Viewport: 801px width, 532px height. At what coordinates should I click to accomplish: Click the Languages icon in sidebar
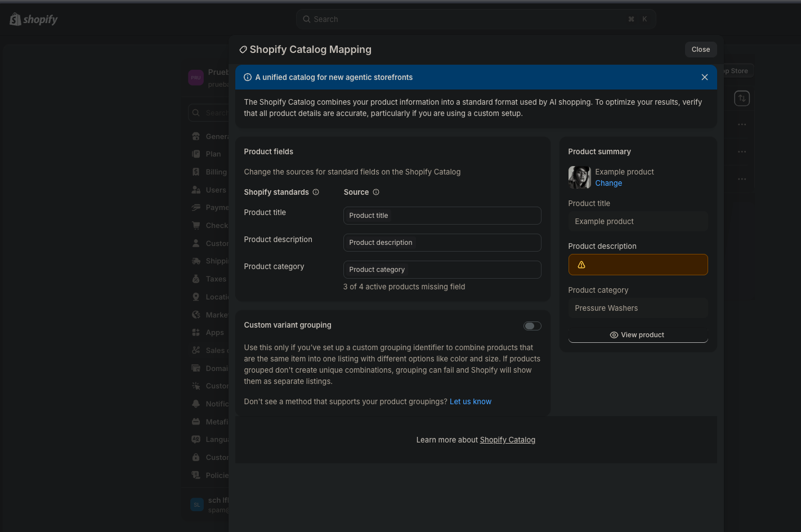pyautogui.click(x=196, y=439)
